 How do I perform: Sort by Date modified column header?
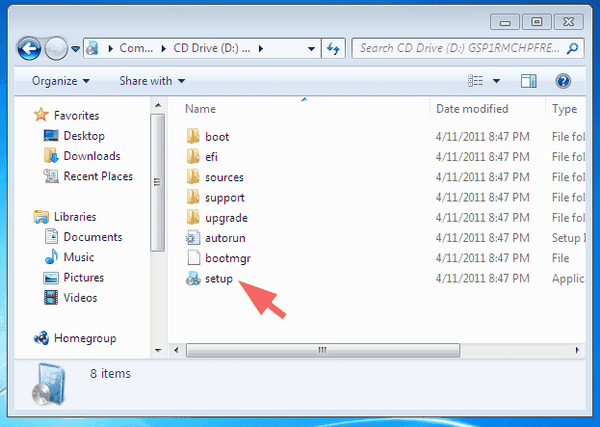coord(472,109)
